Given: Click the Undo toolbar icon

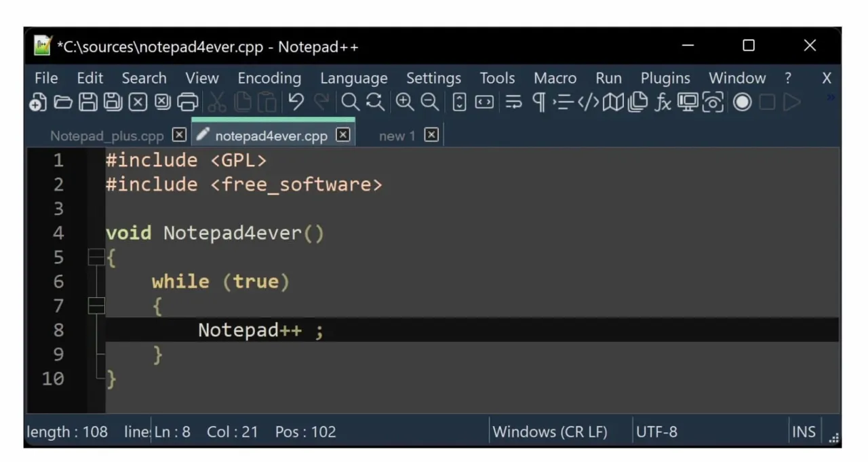Looking at the screenshot, I should 295,102.
